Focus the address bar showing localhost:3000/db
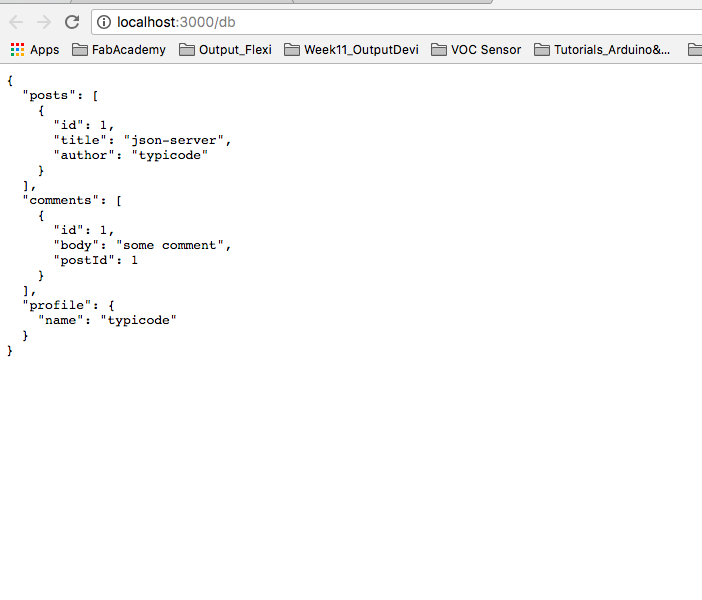 [397, 22]
